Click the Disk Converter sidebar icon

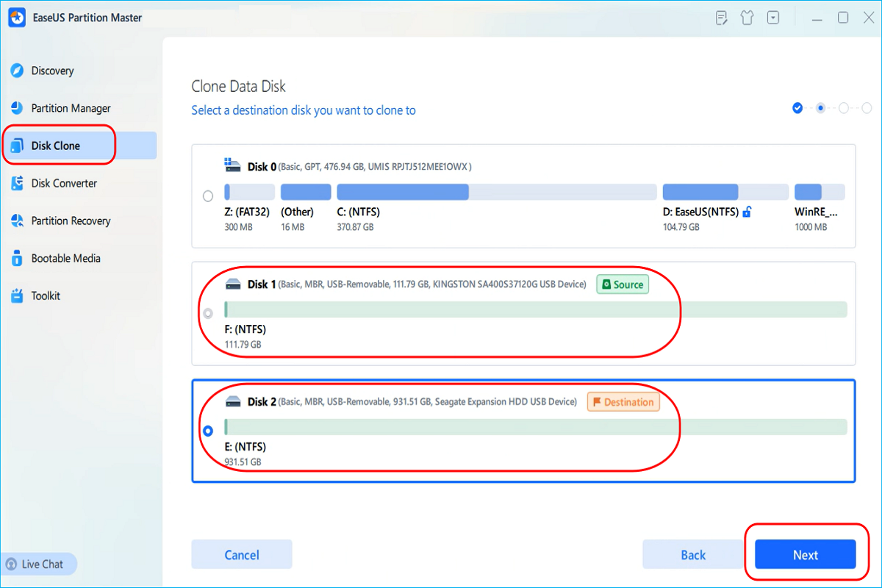click(x=17, y=183)
